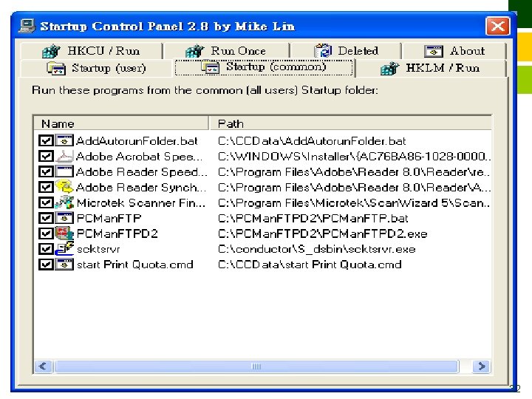Toggle Adobe Reader Speed... checkbox
The width and height of the screenshot is (532, 399).
46,171
